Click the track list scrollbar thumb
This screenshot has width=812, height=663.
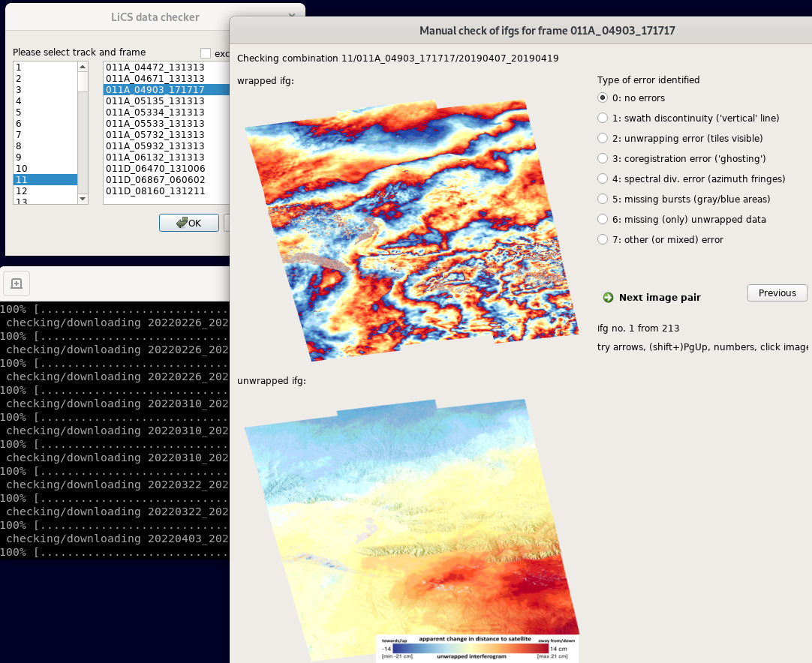pyautogui.click(x=83, y=82)
